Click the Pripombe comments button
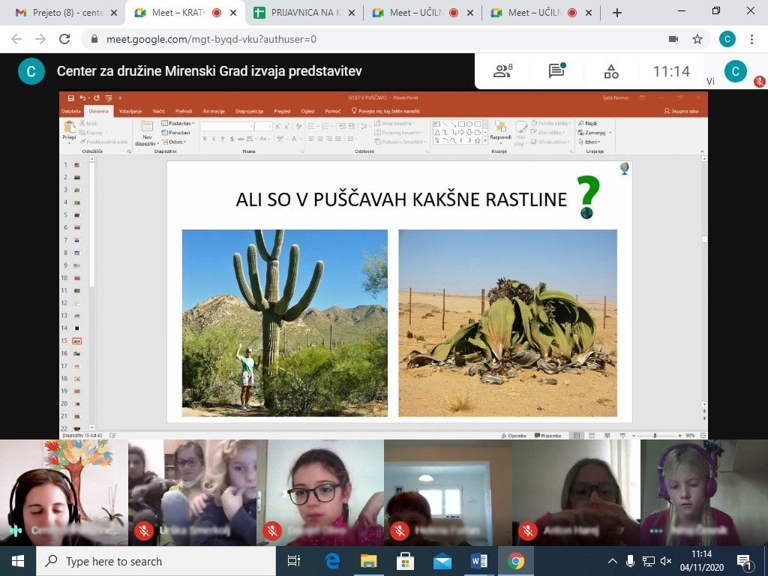768x576 pixels. point(548,435)
